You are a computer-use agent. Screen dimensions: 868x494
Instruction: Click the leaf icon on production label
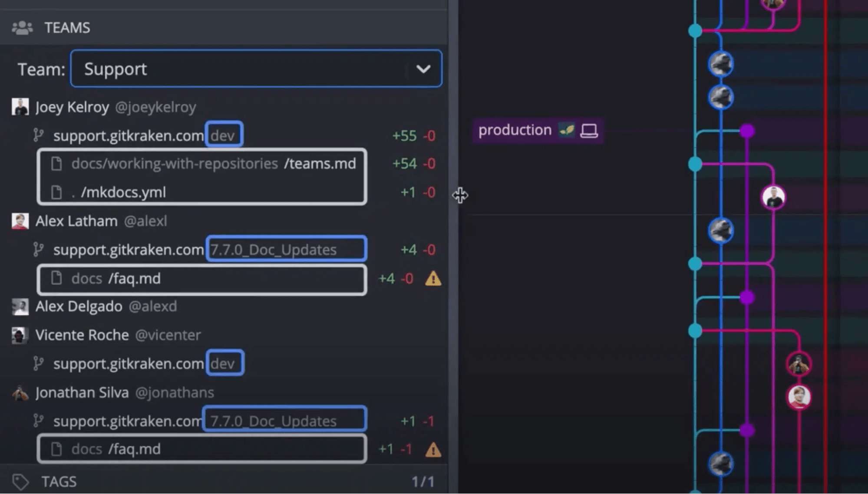pos(567,130)
